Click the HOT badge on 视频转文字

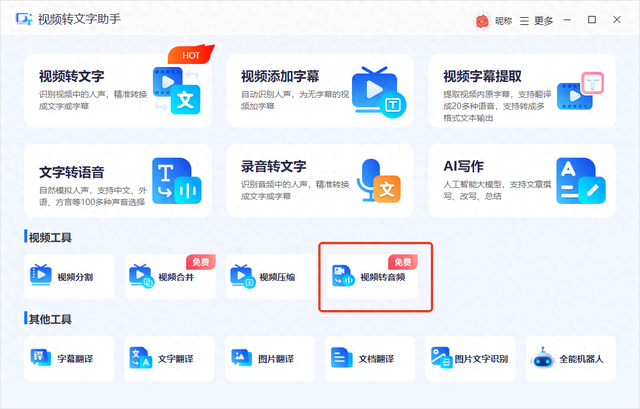pyautogui.click(x=191, y=54)
